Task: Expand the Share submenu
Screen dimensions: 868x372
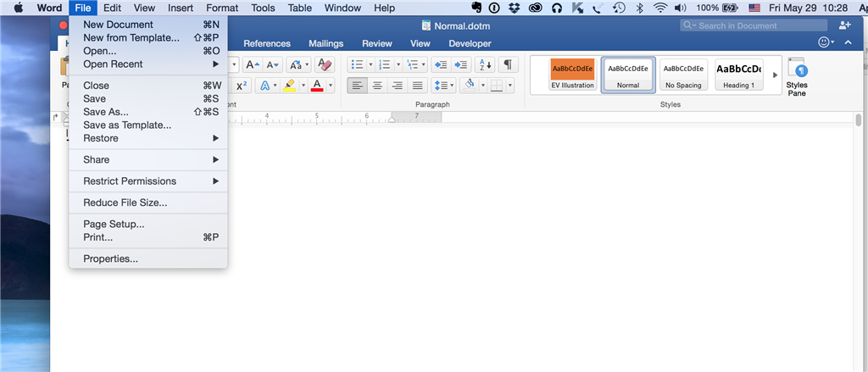Action: [147, 159]
